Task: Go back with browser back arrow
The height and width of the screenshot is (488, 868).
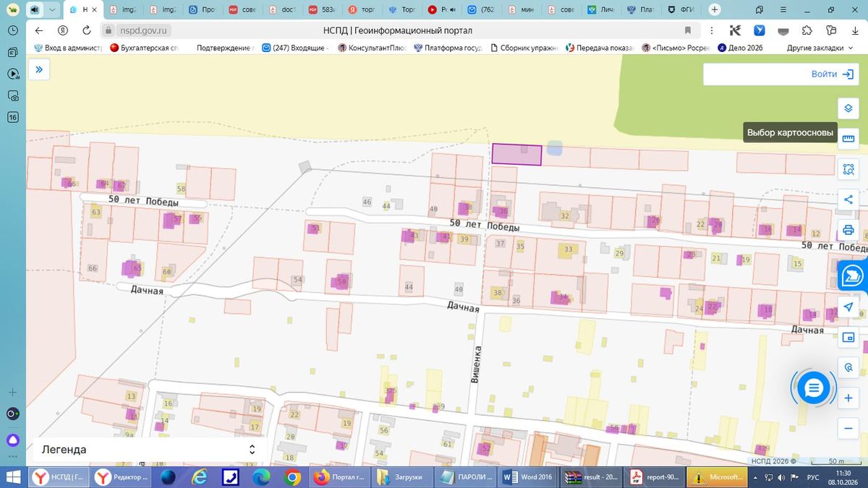Action: pos(39,30)
